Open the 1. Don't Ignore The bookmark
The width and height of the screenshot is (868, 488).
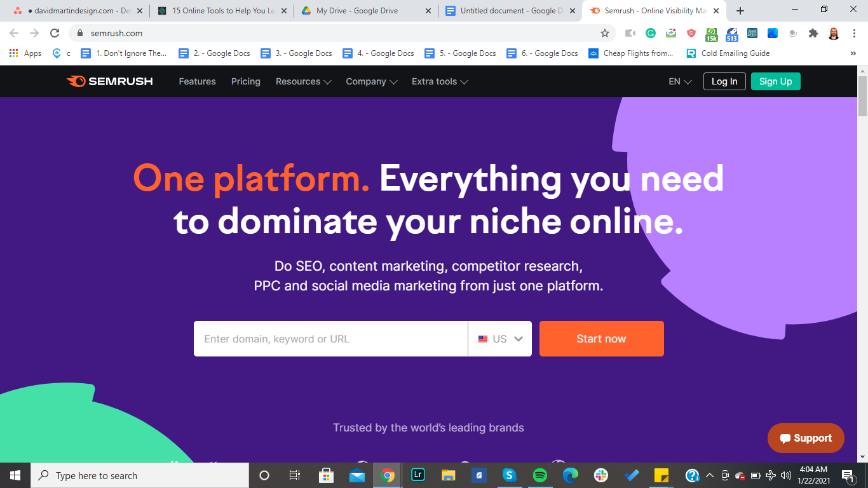click(x=125, y=53)
